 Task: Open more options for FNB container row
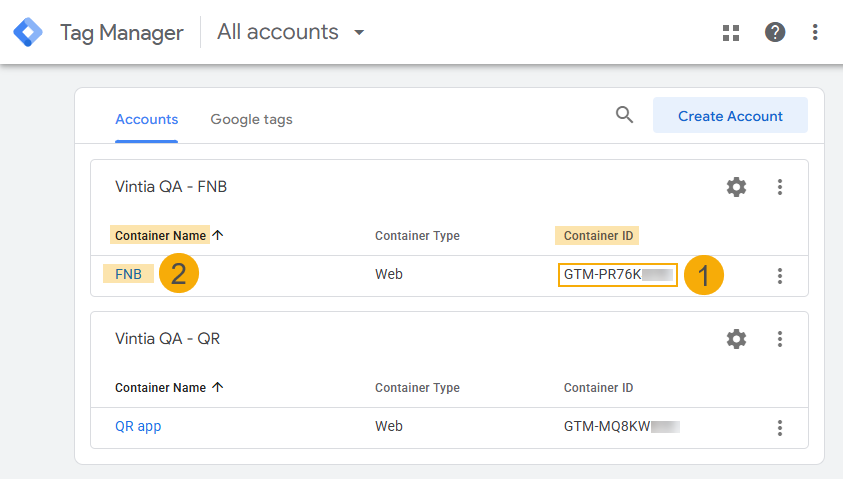coord(780,276)
